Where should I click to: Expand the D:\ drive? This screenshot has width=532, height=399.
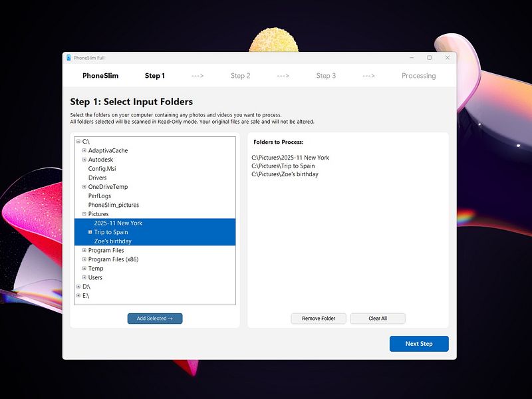pos(78,287)
